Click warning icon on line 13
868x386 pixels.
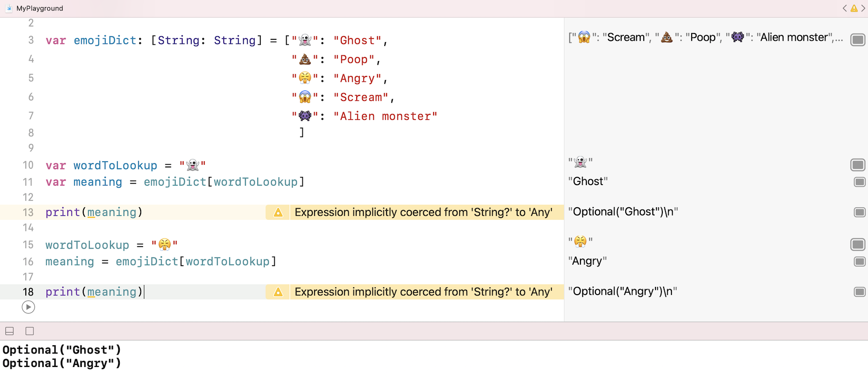[278, 212]
